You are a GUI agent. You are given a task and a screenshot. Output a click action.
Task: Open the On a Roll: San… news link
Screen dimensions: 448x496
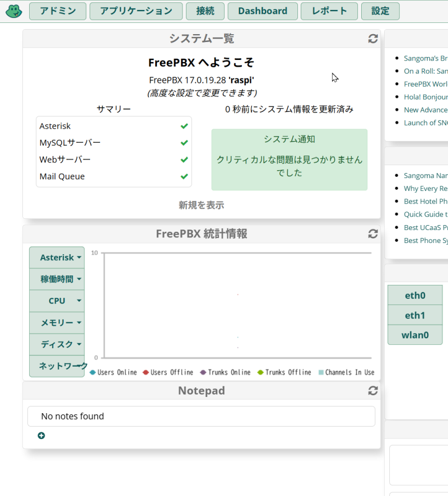pos(426,71)
